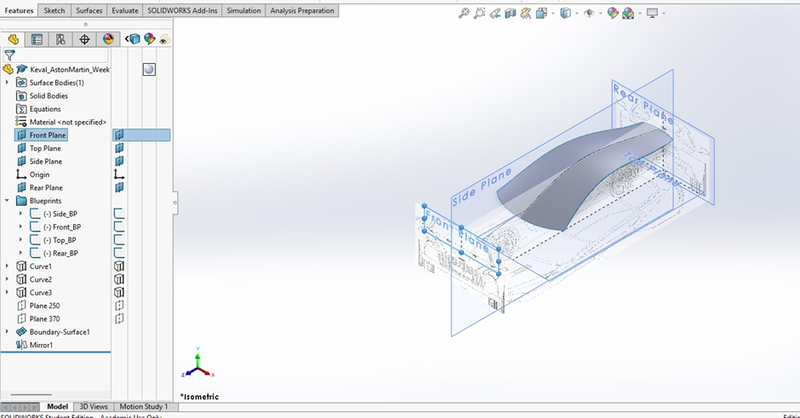
Task: Click the tree filter input field
Action: point(56,55)
